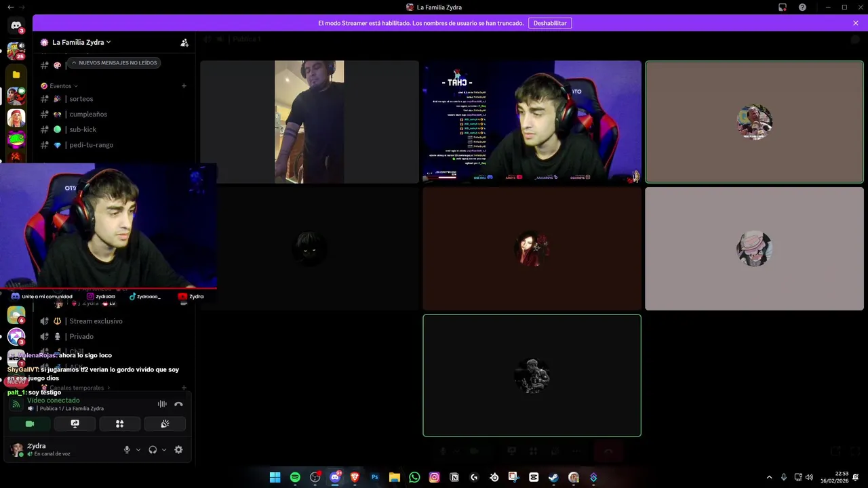
Task: Open the activities shapes button
Action: 120,424
